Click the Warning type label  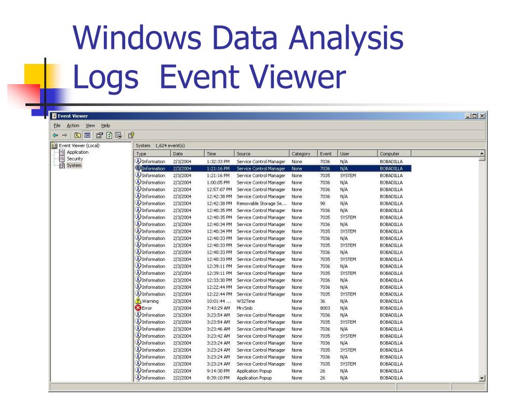coord(150,301)
